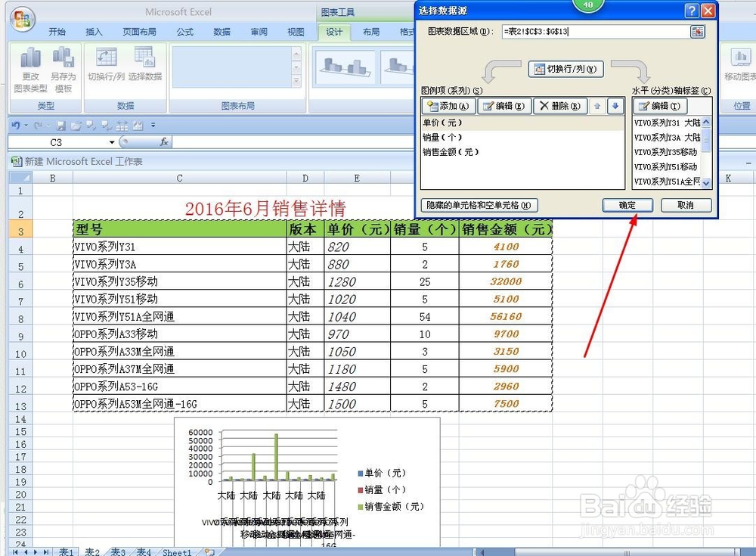Image resolution: width=756 pixels, height=556 pixels.
Task: Go to next sheet navigation arrow
Action: coord(36,551)
